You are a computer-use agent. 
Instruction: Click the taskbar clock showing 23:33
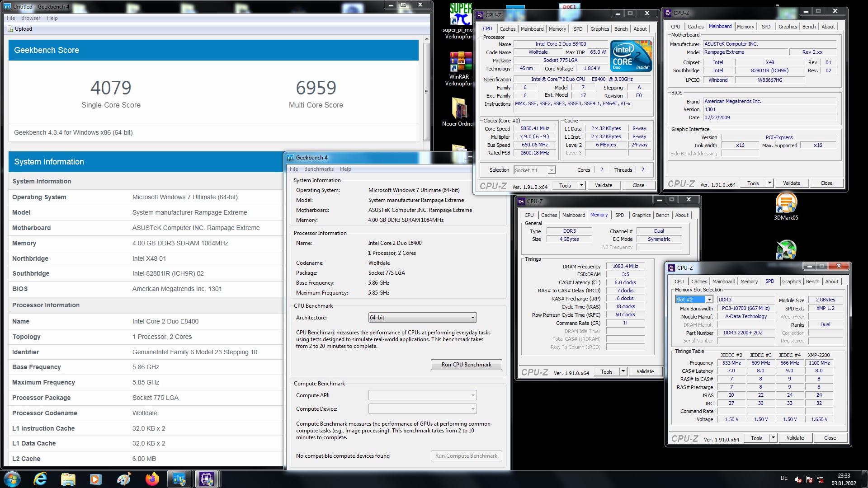[844, 479]
